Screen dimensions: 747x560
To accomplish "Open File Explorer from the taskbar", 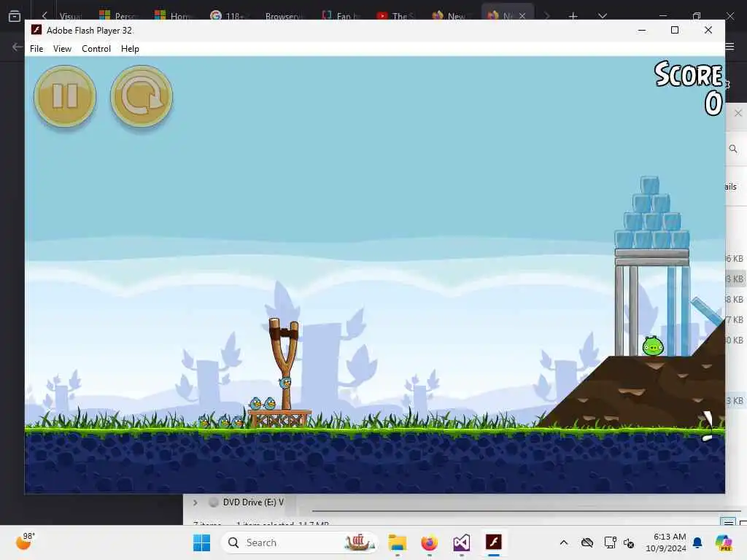I will tap(397, 542).
